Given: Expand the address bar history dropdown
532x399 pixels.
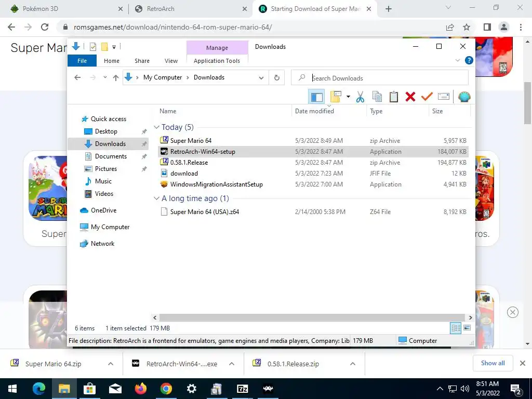Looking at the screenshot, I should click(x=261, y=78).
